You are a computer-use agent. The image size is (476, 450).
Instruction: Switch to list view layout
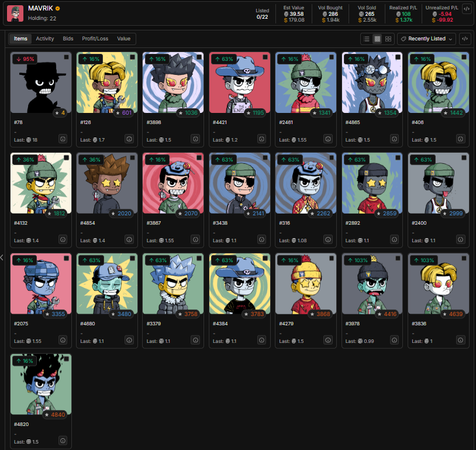coord(367,39)
